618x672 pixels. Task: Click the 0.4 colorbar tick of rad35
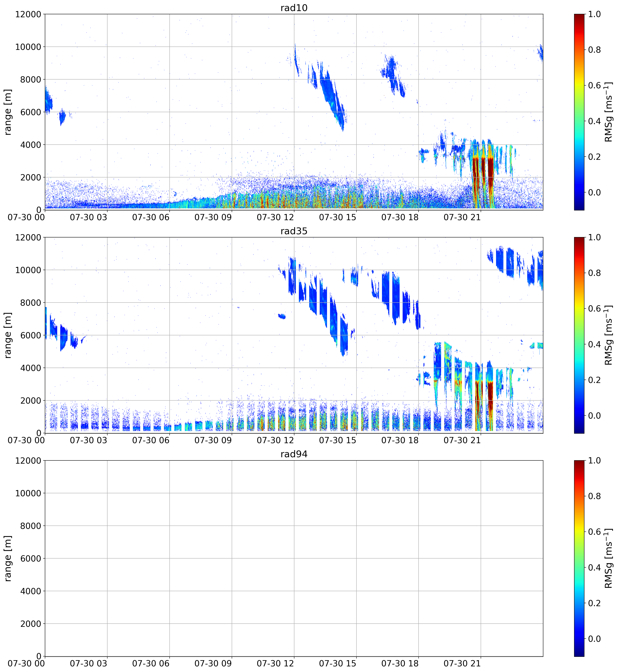(595, 344)
